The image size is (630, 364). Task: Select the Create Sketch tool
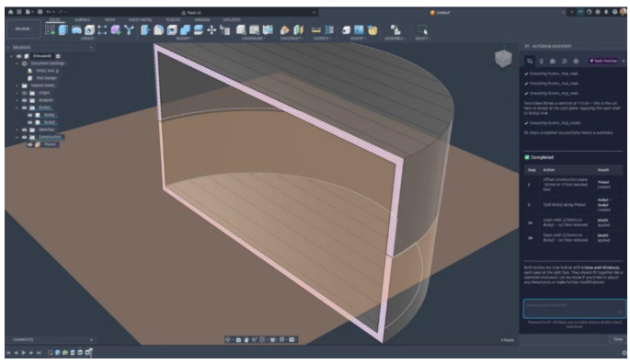tap(50, 29)
